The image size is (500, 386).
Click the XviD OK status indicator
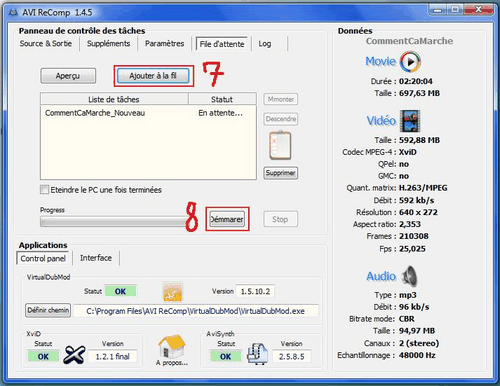coord(43,357)
